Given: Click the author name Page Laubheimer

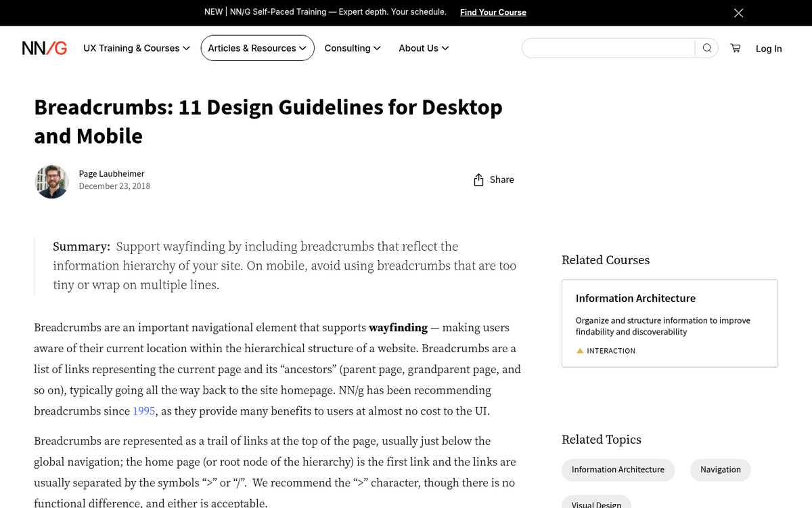Looking at the screenshot, I should [x=111, y=173].
